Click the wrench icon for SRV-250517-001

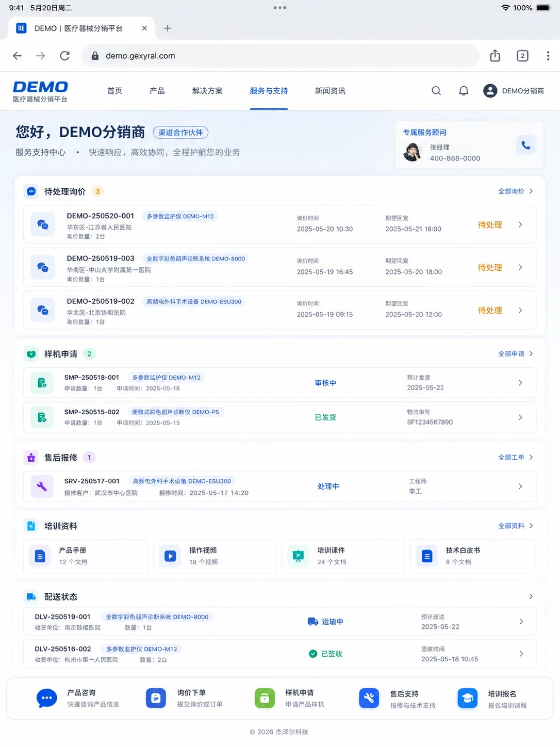[42, 486]
